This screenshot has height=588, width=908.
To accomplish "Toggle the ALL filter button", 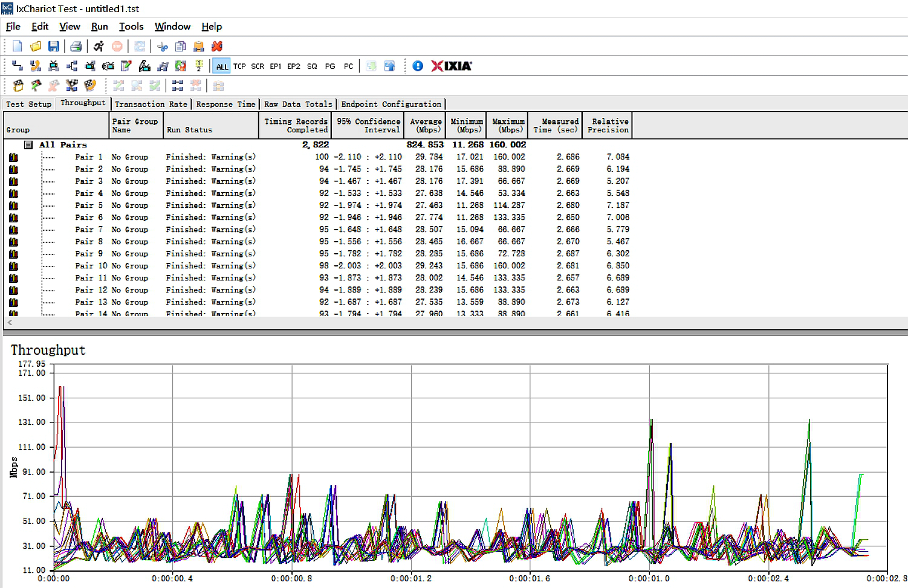I will click(222, 66).
